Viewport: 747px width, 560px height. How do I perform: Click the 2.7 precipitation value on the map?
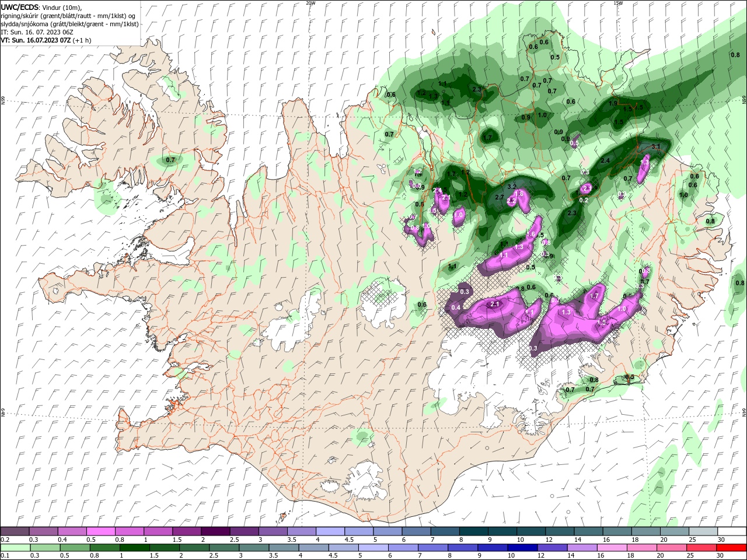500,198
